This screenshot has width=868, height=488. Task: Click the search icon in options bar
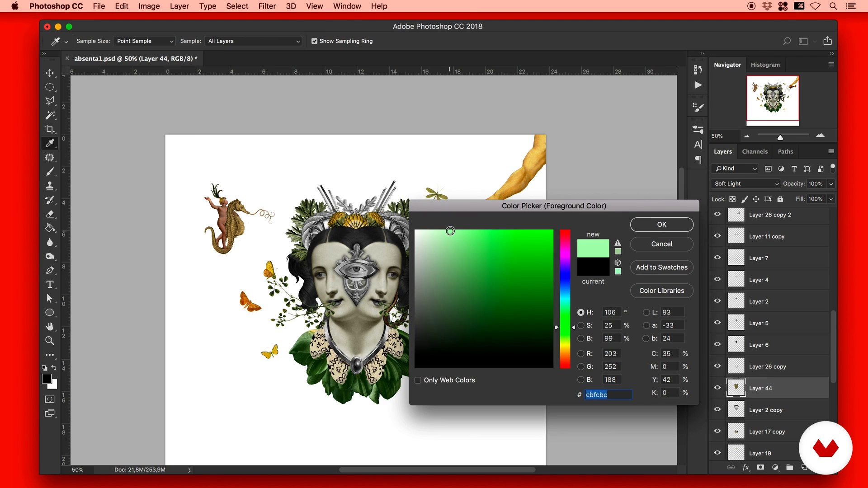(787, 41)
